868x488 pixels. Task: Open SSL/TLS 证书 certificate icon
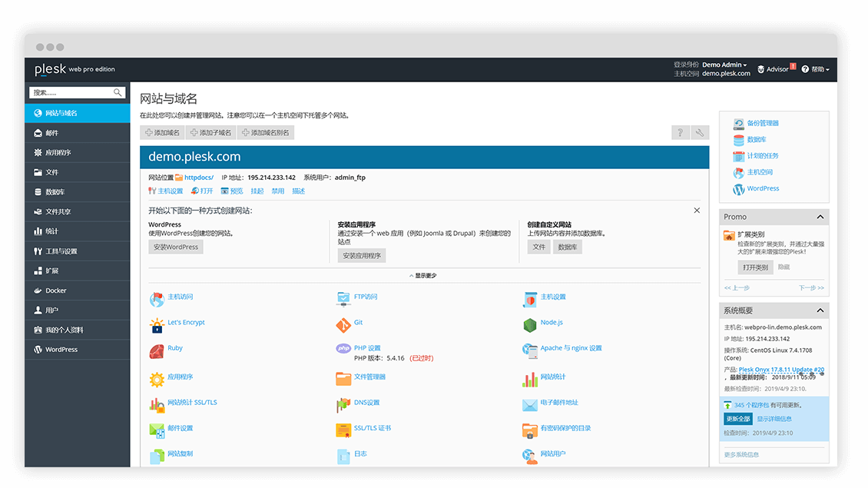[x=343, y=430]
